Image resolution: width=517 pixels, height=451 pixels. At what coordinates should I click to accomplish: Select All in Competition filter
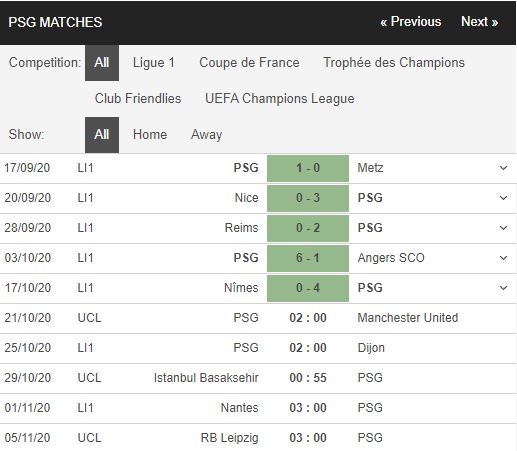coord(102,63)
